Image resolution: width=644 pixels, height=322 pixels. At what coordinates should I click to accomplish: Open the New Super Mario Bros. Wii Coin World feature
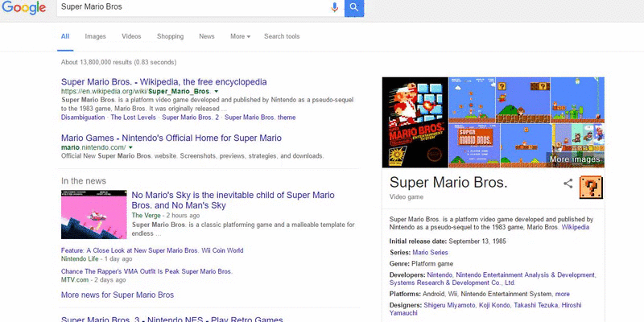[x=152, y=250]
